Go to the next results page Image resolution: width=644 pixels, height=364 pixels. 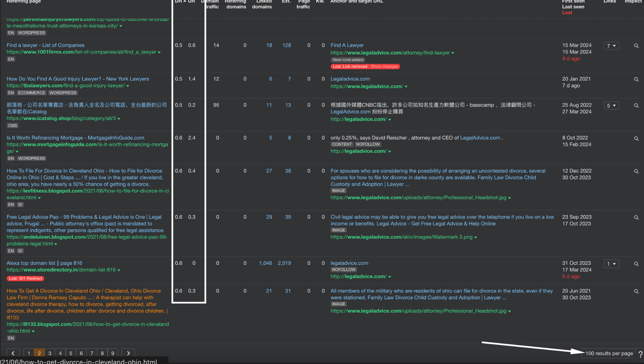[128, 353]
